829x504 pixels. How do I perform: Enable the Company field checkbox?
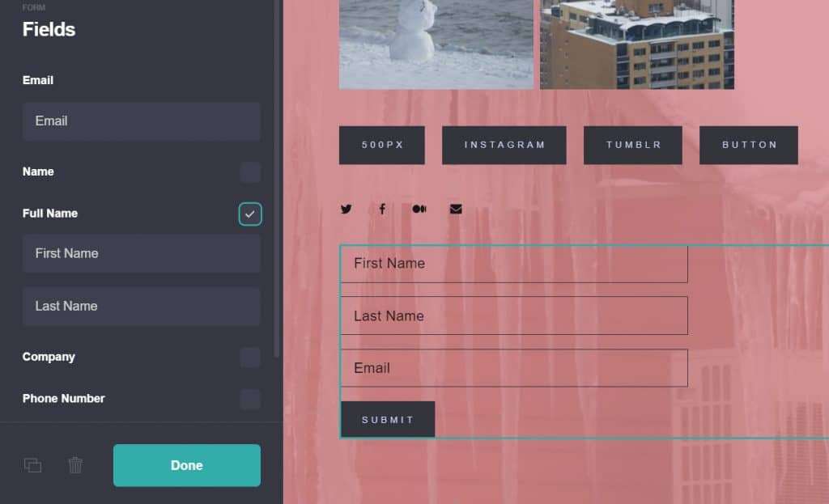click(x=250, y=358)
